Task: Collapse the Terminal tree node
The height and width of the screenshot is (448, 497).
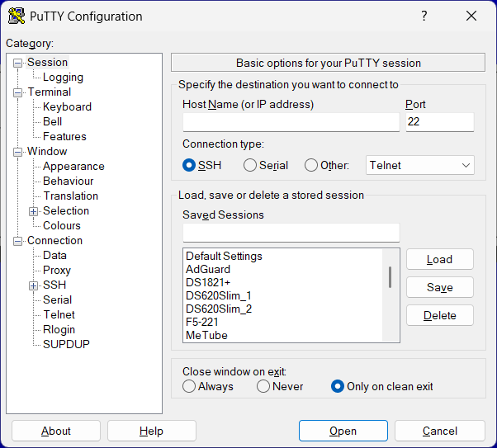Action: [18, 92]
